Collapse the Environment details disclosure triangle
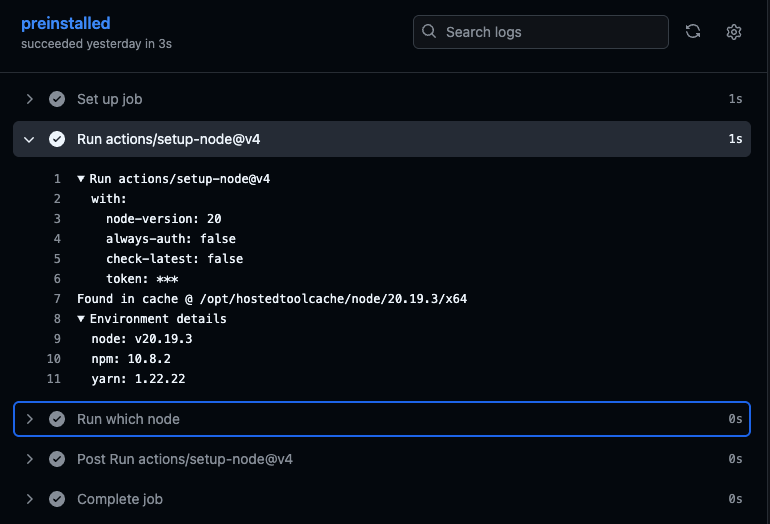Screen dimensions: 770x524 pyautogui.click(x=81, y=319)
